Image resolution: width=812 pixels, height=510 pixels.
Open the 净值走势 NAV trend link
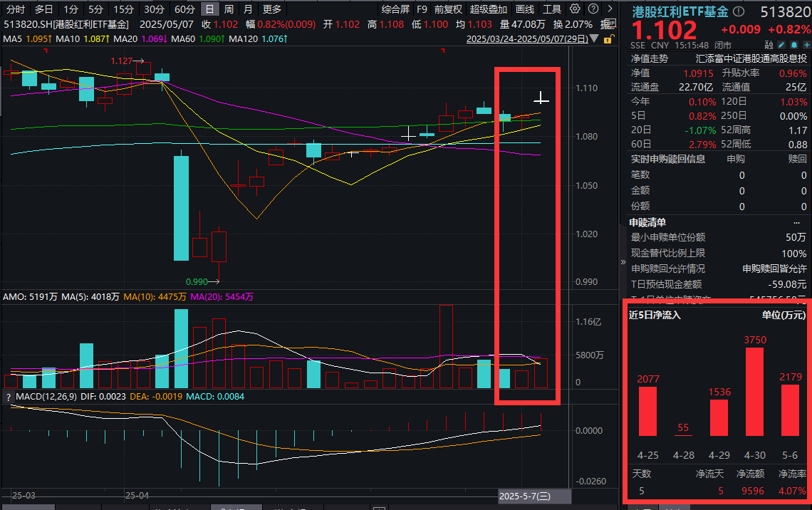pyautogui.click(x=649, y=58)
